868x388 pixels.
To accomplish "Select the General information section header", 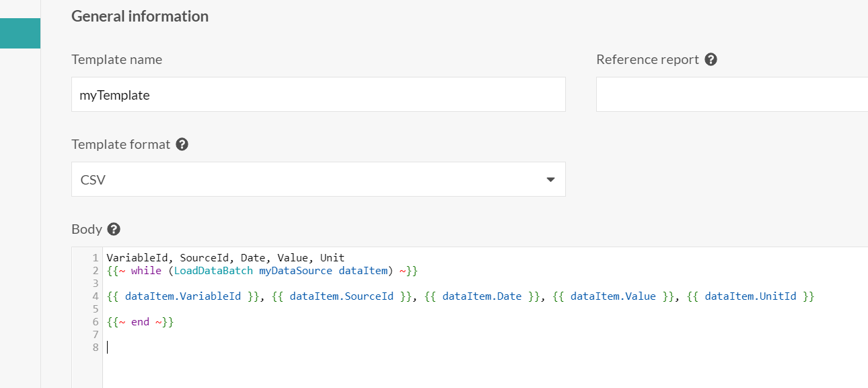I will tap(140, 15).
